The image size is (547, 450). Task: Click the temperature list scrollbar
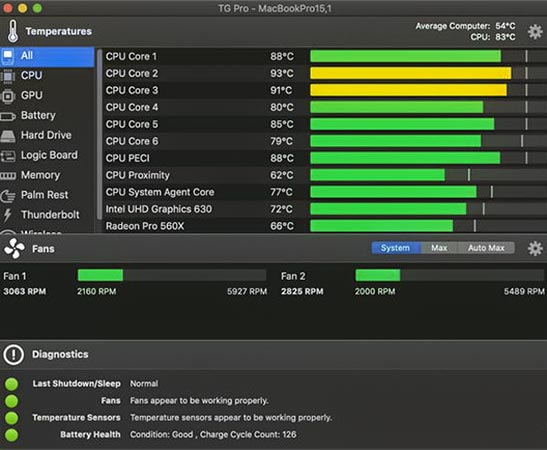(99, 134)
